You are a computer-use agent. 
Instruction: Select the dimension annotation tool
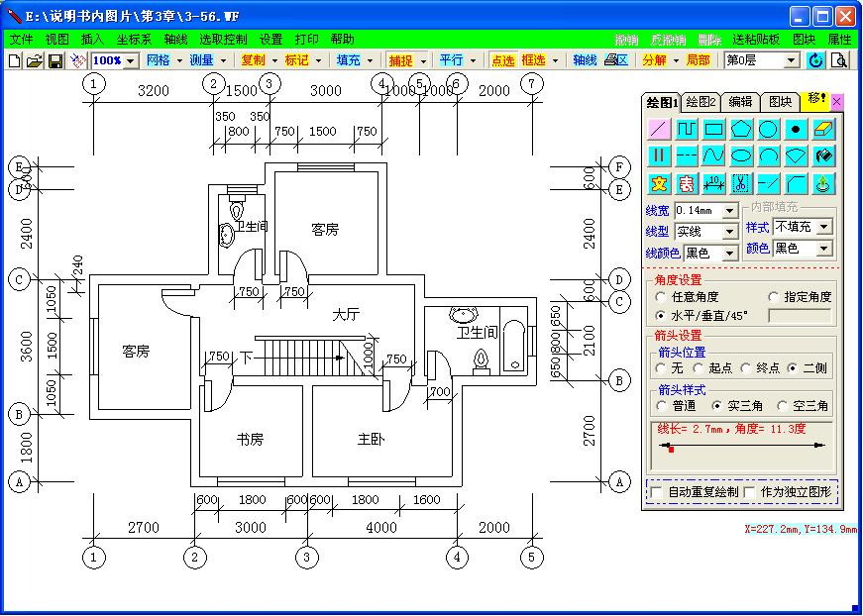pyautogui.click(x=713, y=183)
